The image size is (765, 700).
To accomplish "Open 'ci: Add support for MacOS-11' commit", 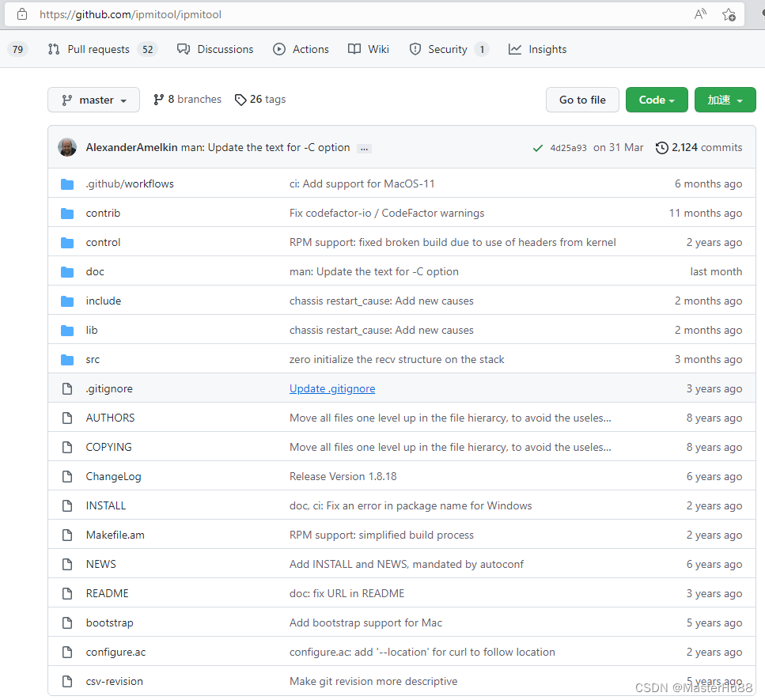I will [362, 184].
